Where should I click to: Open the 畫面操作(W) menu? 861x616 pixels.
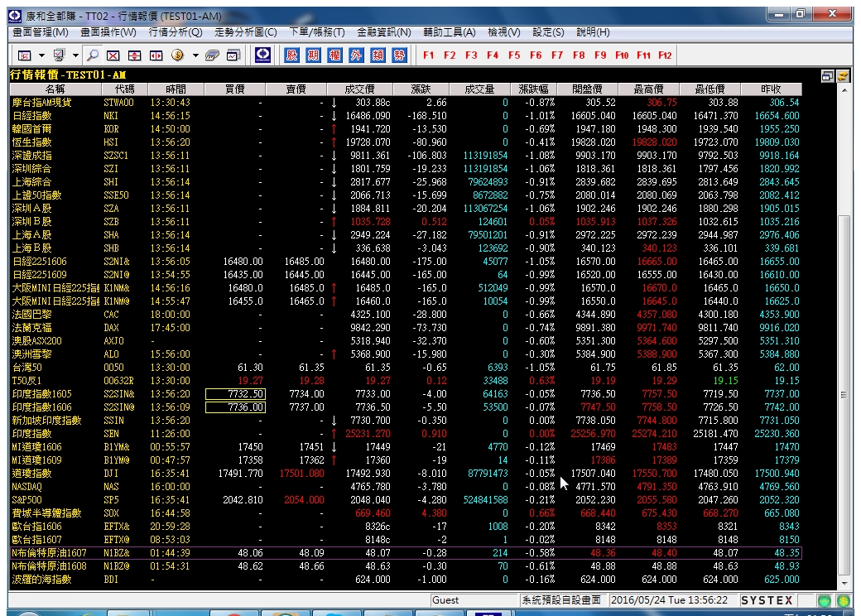point(108,32)
